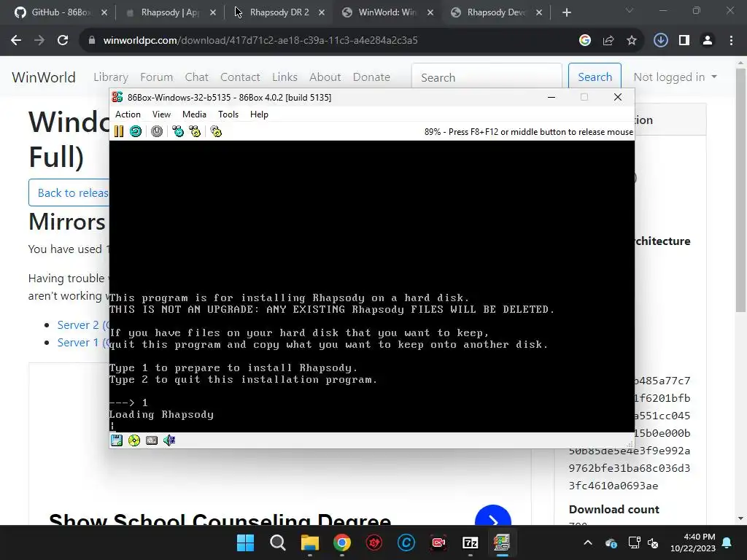Go back in Chrome
The width and height of the screenshot is (747, 560).
click(16, 41)
